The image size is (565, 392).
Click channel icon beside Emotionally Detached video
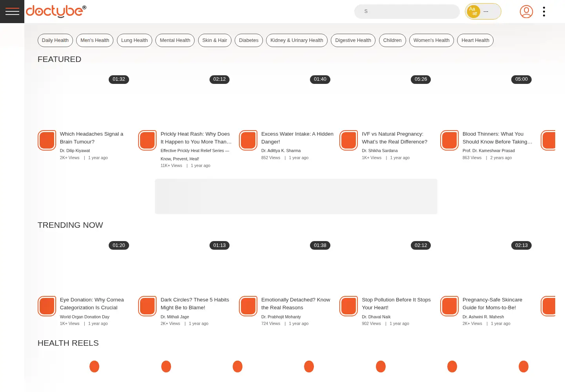tap(248, 306)
